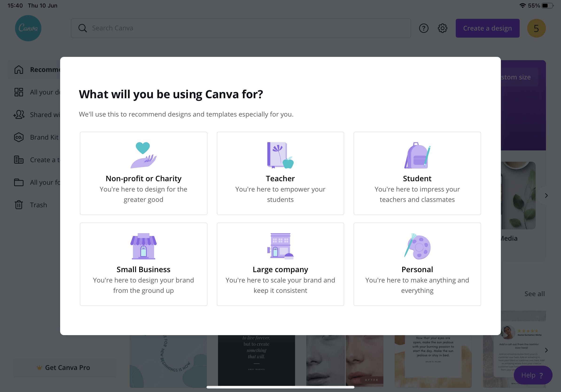Select the Personal paint palette icon
561x392 pixels.
417,246
